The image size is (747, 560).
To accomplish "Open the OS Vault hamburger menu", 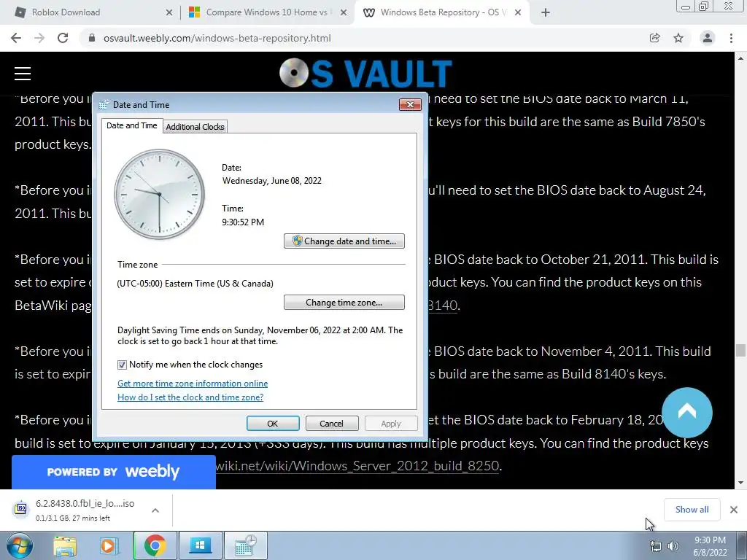I will 23,74.
